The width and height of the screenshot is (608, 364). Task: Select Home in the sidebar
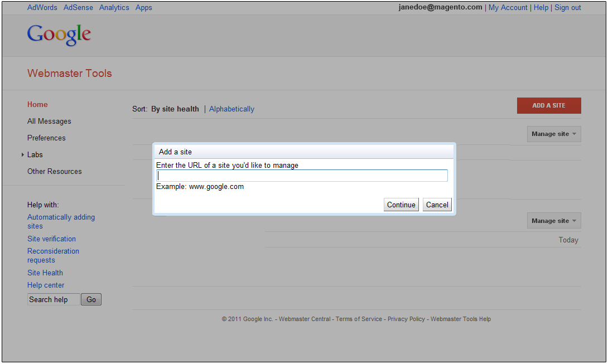point(37,104)
